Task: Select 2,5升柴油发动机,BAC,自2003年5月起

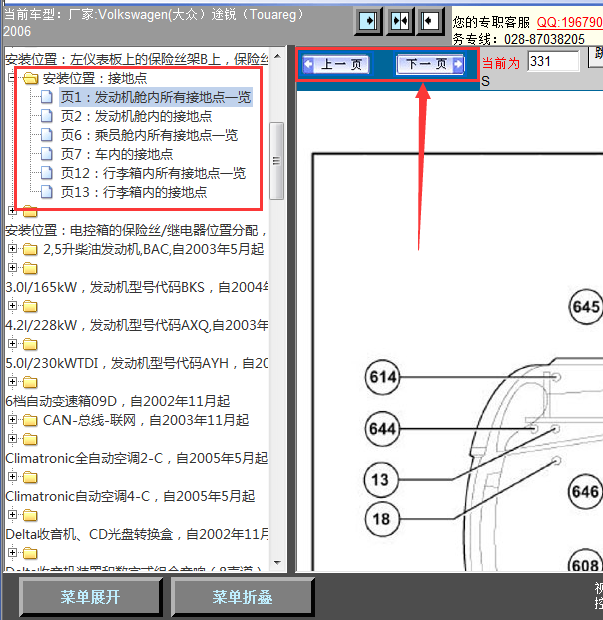Action: coord(153,250)
